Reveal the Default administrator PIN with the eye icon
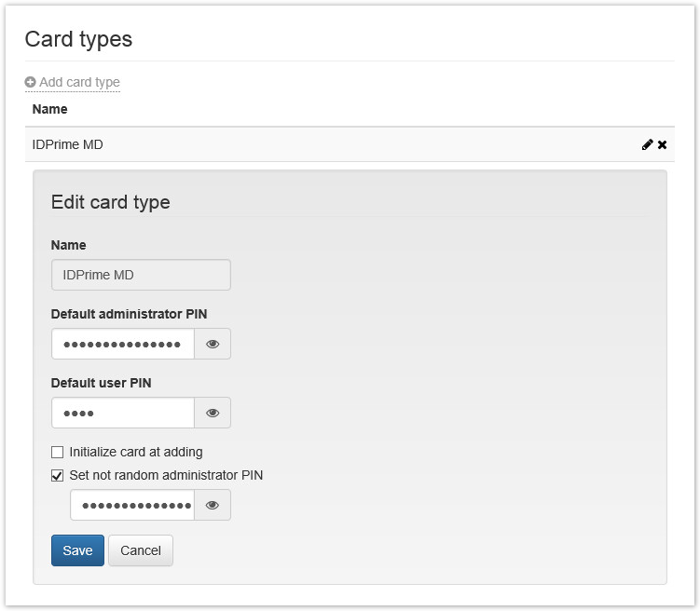The height and width of the screenshot is (611, 700). [x=213, y=344]
